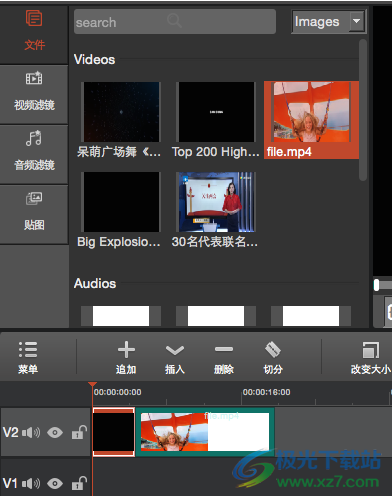392x498 pixels.
Task: Click the V1 track label
Action: (x=10, y=483)
